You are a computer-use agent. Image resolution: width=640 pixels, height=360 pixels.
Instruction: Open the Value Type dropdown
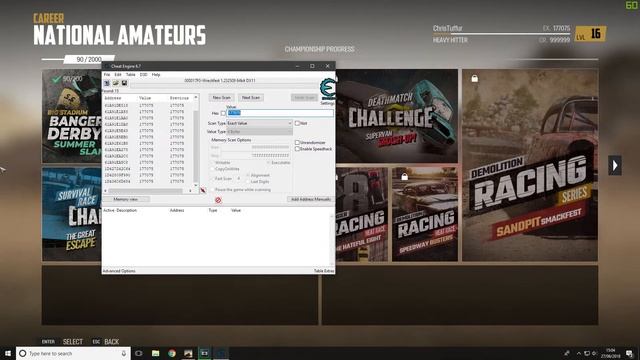coord(260,132)
